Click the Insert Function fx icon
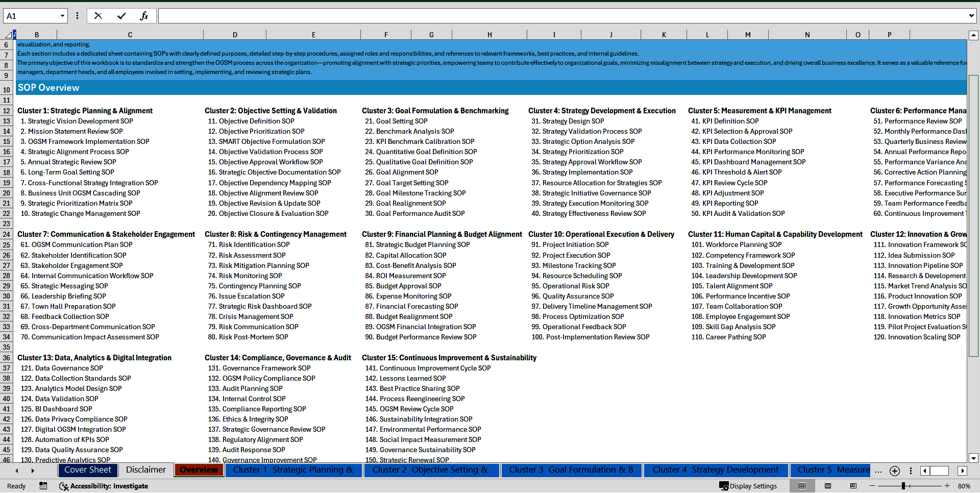 (x=144, y=15)
